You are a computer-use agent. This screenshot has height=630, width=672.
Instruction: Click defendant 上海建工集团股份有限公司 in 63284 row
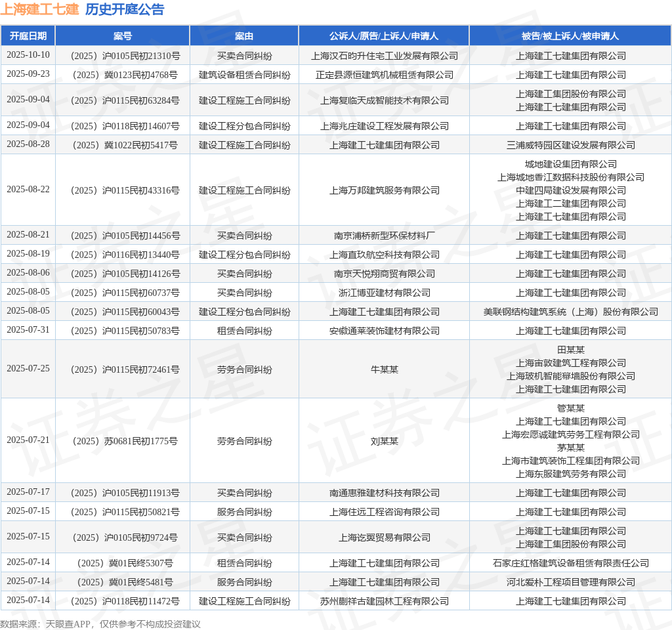coord(570,94)
